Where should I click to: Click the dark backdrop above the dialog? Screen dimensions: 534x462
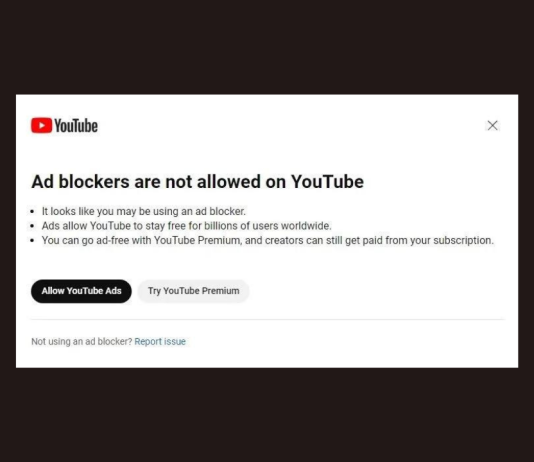click(267, 47)
